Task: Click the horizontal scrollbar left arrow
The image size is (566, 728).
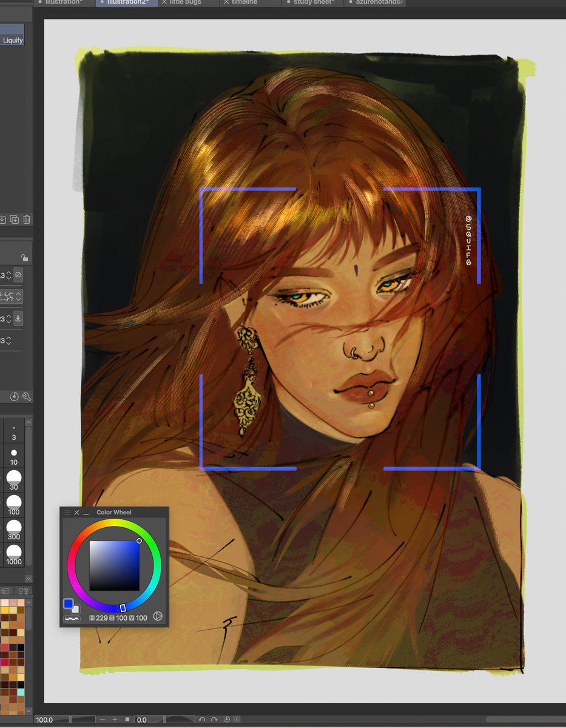Action: (x=237, y=720)
